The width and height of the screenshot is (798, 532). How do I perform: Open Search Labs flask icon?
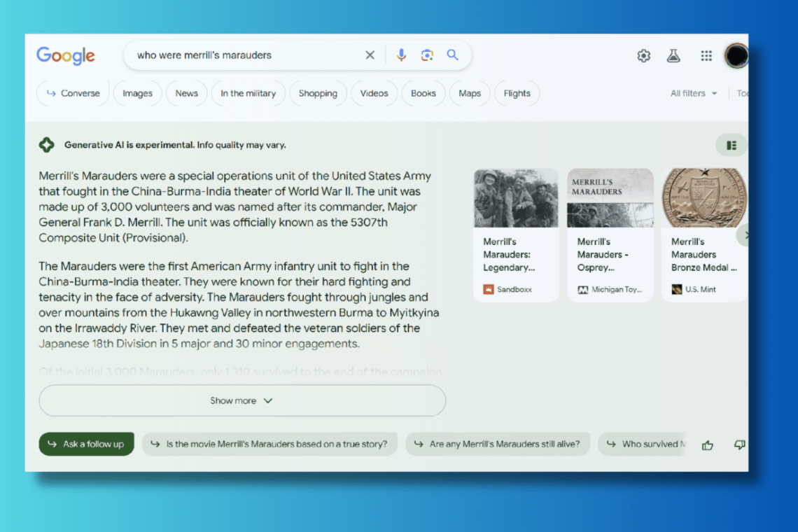673,55
